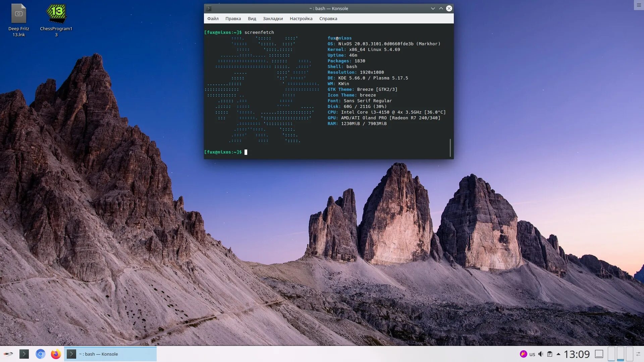Toggle Show Desktop in the panel

599,354
